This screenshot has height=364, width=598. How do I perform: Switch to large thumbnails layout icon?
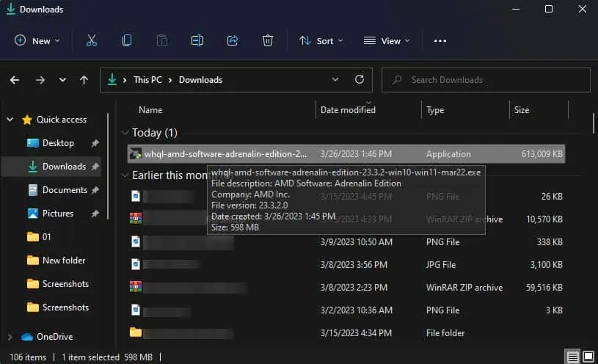pos(588,357)
